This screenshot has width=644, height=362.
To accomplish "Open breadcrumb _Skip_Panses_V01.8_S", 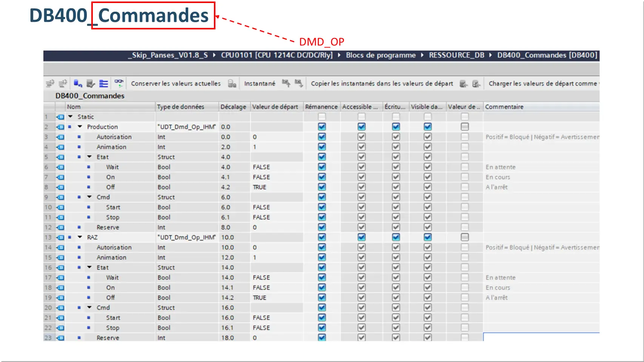I will [168, 55].
